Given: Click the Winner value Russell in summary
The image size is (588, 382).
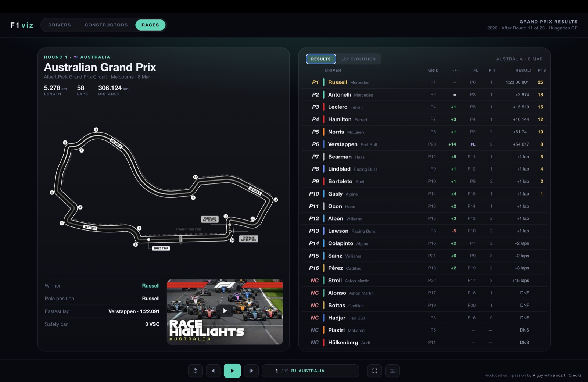Looking at the screenshot, I should click(x=151, y=286).
